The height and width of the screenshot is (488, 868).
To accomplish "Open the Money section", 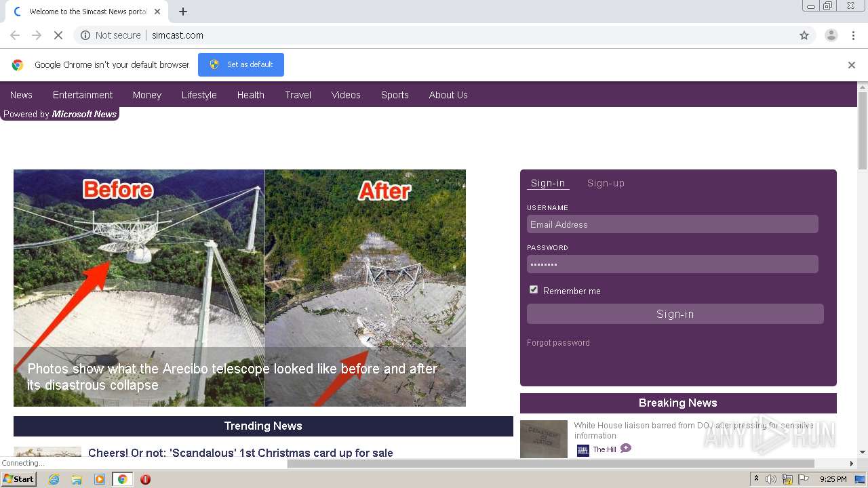I will (147, 95).
